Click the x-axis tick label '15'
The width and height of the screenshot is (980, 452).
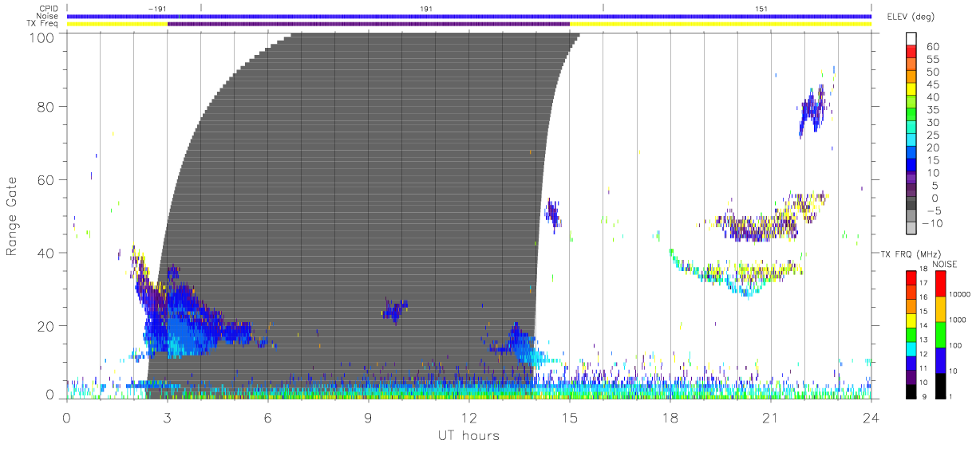click(x=569, y=417)
